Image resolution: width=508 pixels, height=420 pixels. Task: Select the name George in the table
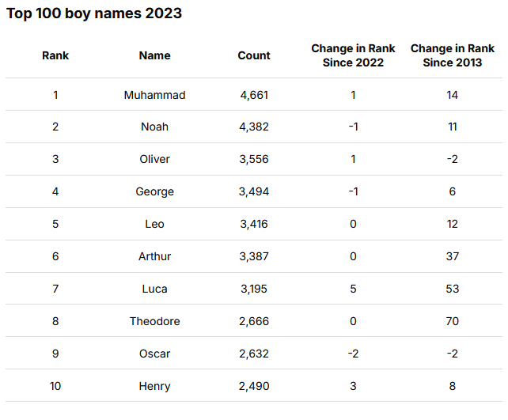[x=154, y=191]
